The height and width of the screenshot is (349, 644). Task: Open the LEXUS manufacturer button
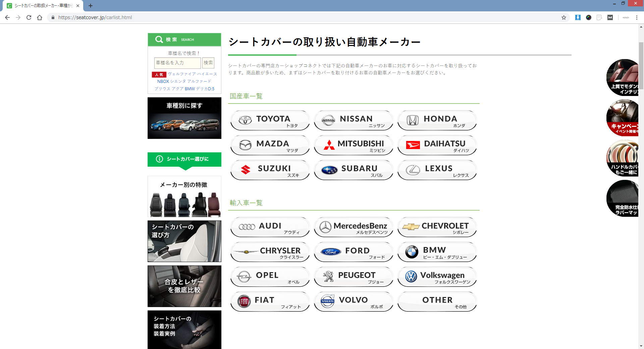coord(437,170)
